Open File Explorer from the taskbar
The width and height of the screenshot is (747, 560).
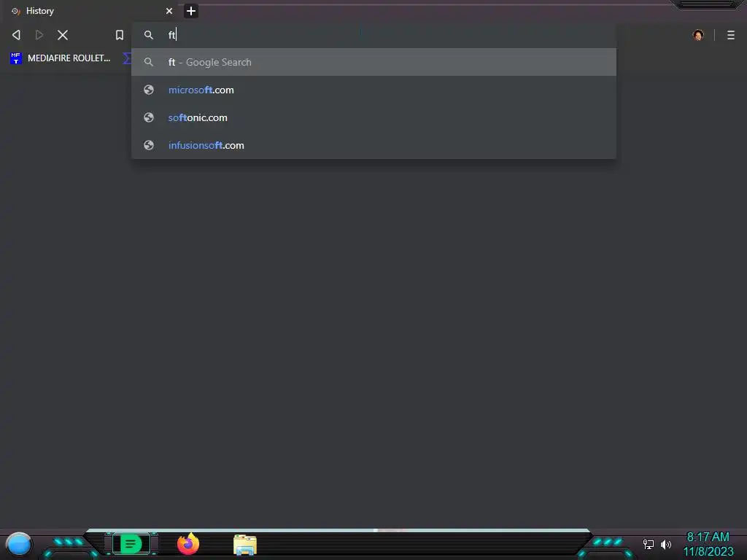[x=245, y=545]
